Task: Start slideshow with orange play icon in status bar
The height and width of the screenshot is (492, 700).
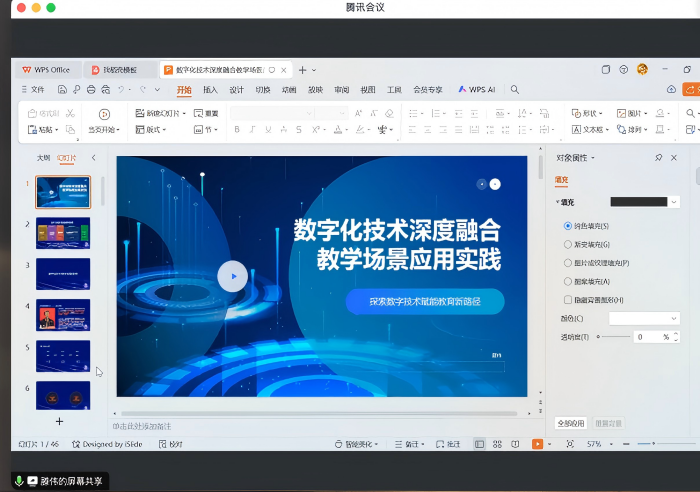Action: pyautogui.click(x=537, y=444)
